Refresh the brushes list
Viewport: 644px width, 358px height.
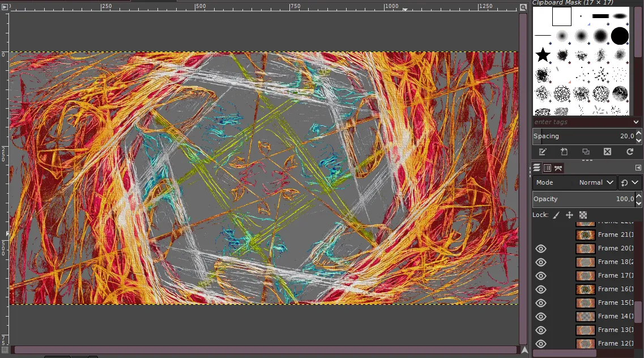coord(630,152)
